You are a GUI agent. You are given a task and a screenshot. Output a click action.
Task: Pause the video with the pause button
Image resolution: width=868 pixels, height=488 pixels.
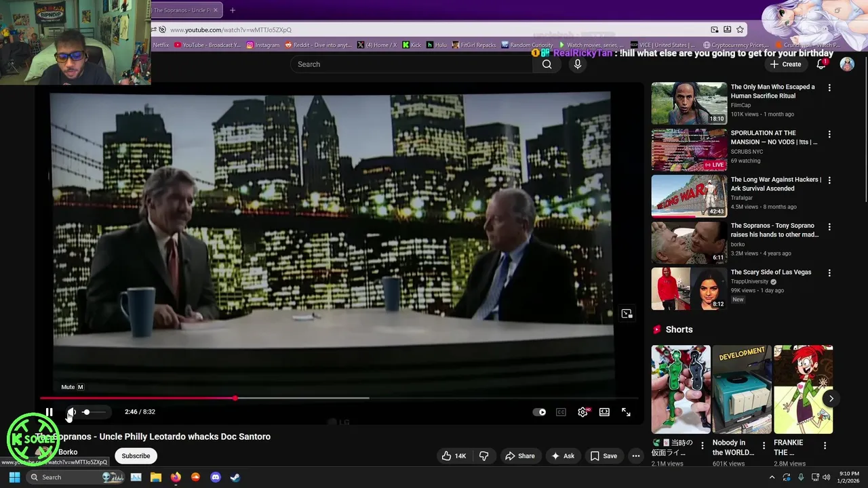coord(49,412)
